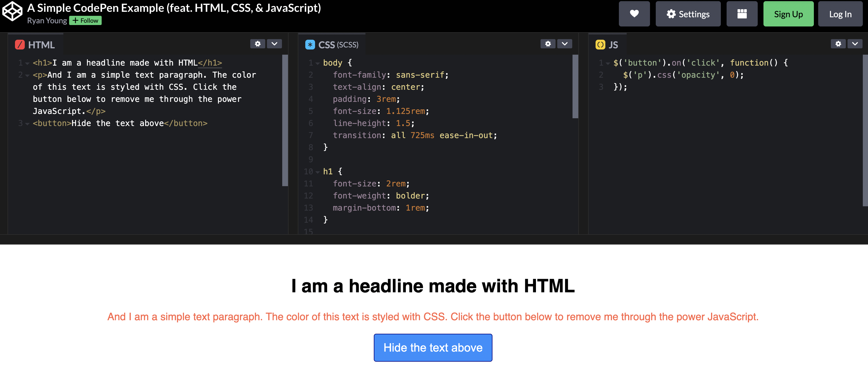Image resolution: width=868 pixels, height=370 pixels.
Task: Click the yellow JS panel icon
Action: tap(600, 45)
